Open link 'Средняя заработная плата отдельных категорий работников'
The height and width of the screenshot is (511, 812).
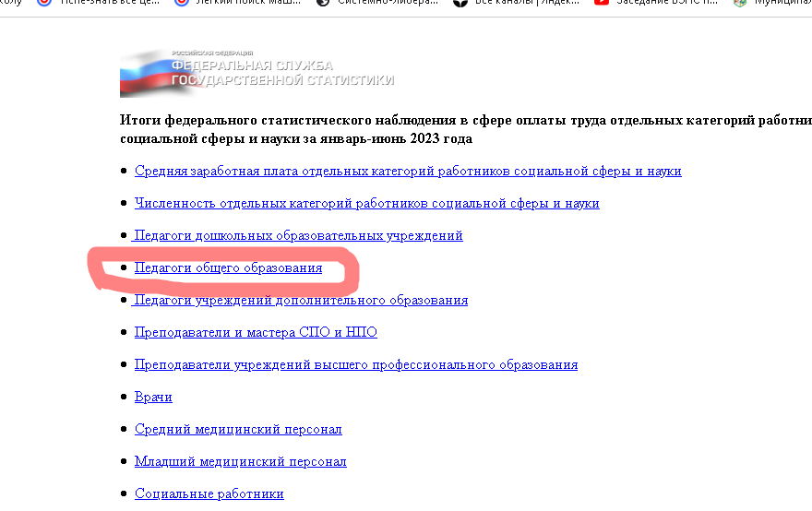click(408, 171)
